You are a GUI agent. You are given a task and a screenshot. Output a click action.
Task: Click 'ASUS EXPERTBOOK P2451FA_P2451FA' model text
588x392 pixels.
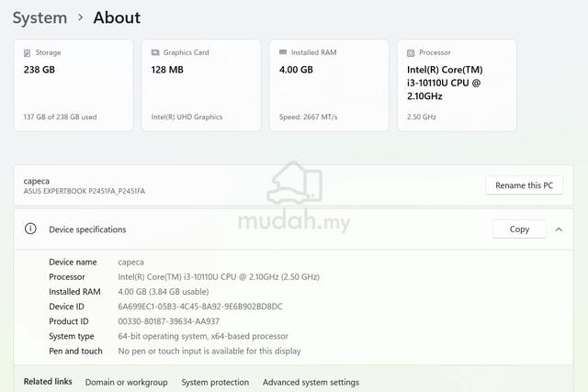pos(85,191)
